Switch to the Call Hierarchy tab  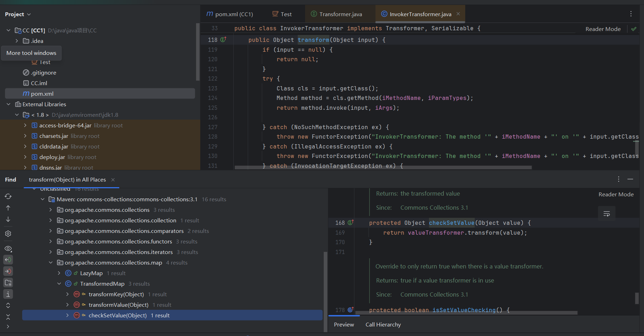pyautogui.click(x=383, y=324)
